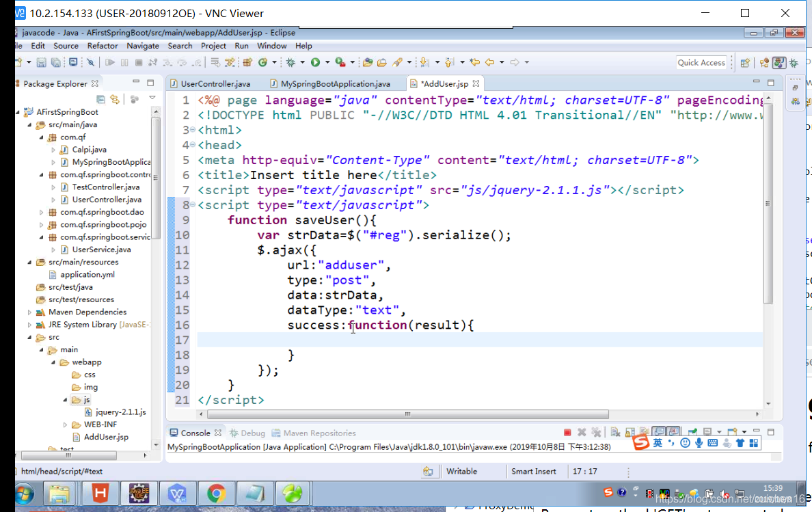Click the editor vertical scrollbar thumb
This screenshot has height=512, width=812.
coord(768,204)
